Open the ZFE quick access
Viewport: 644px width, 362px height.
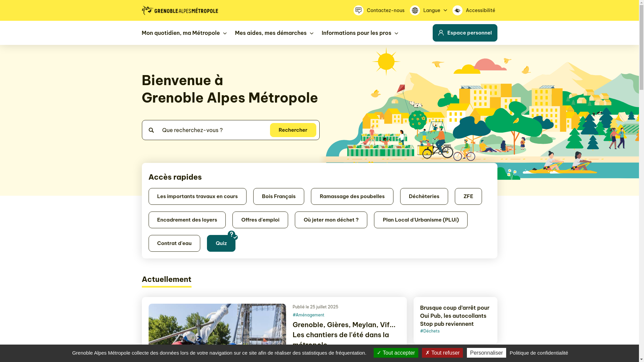[468, 196]
